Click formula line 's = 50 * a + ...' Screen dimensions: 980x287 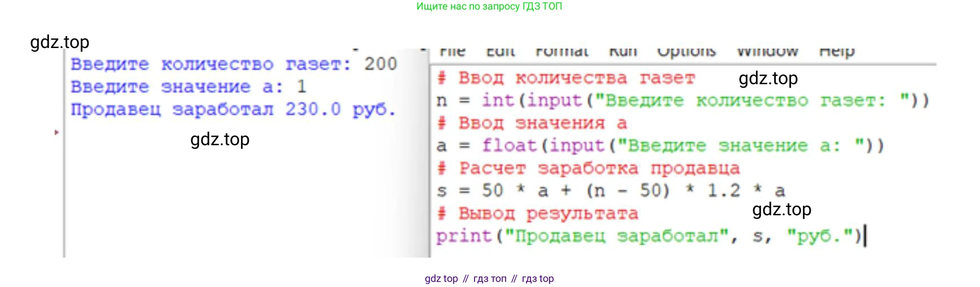pos(611,191)
